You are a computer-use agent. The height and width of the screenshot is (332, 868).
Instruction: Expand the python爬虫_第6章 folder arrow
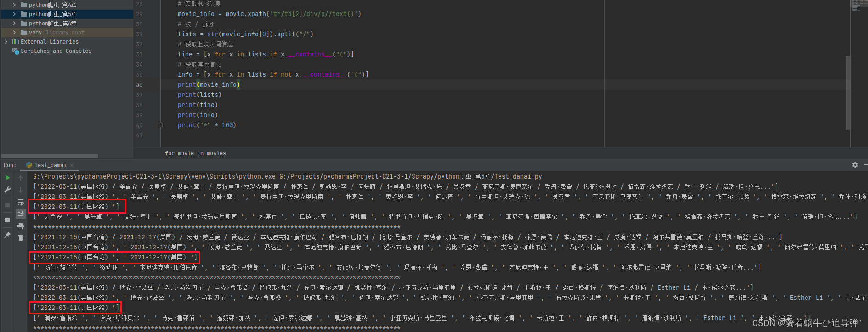coord(14,23)
